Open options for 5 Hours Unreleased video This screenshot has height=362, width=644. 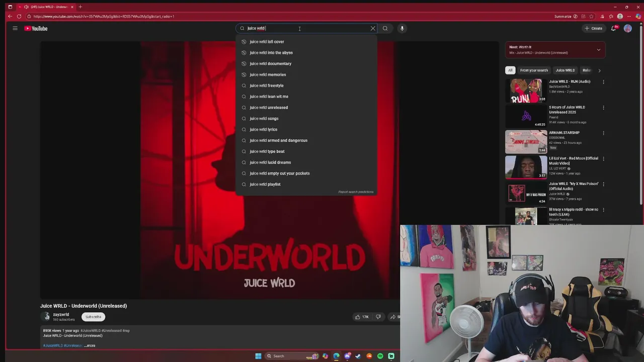pos(603,108)
